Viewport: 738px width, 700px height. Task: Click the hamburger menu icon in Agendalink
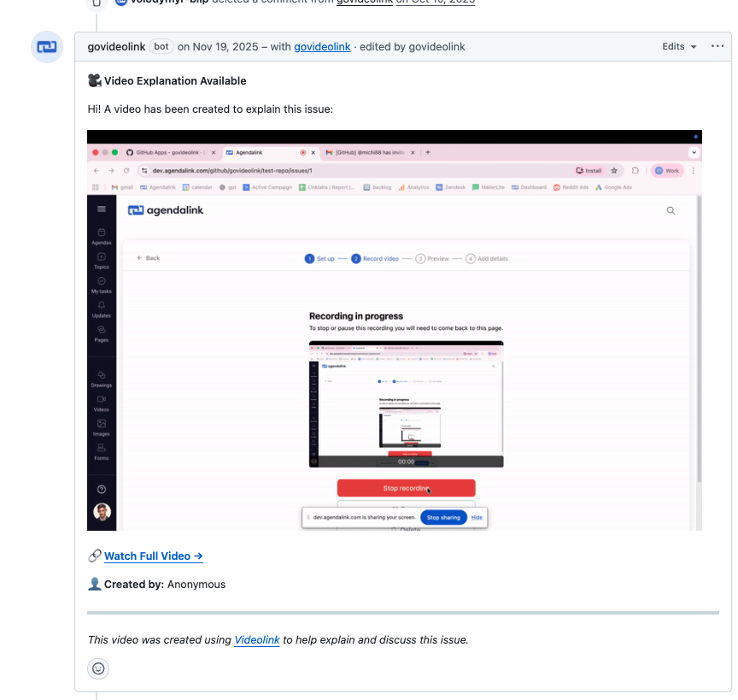pos(102,209)
